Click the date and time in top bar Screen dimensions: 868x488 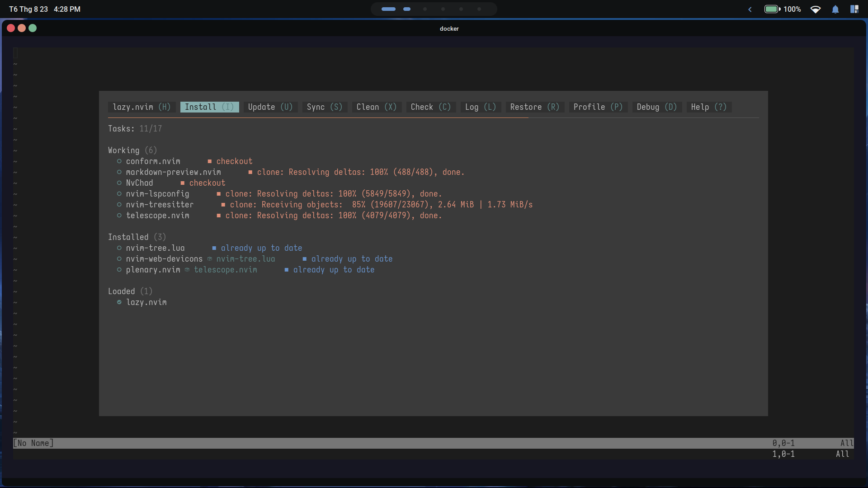45,9
